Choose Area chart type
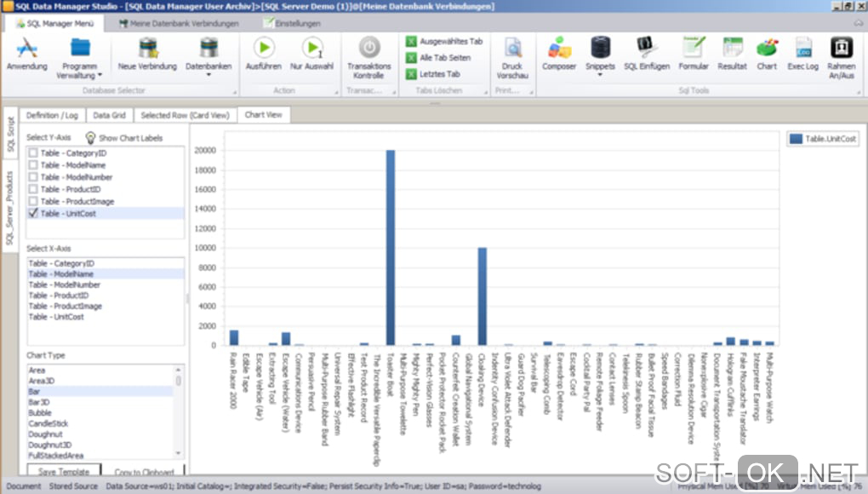This screenshot has width=868, height=494. click(x=100, y=370)
